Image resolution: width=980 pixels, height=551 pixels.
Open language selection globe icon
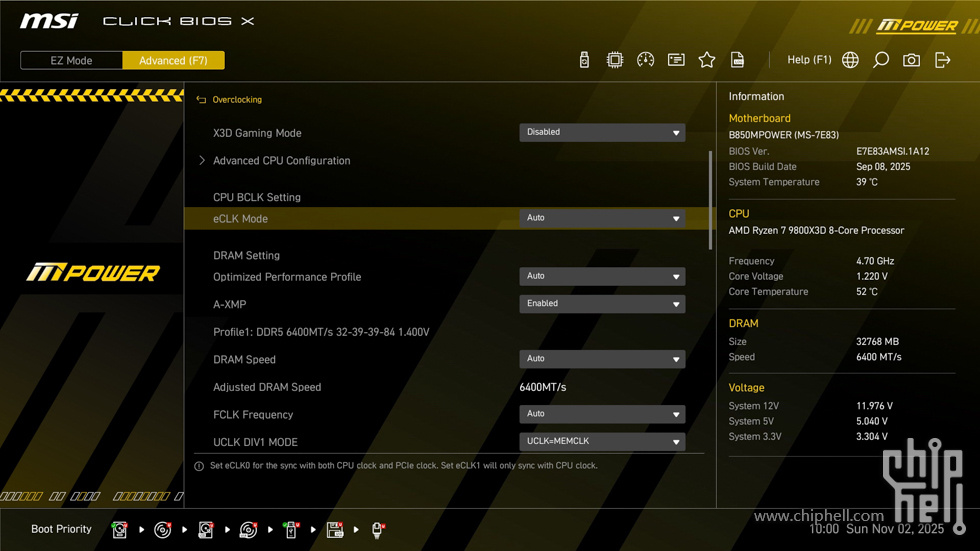coord(850,60)
